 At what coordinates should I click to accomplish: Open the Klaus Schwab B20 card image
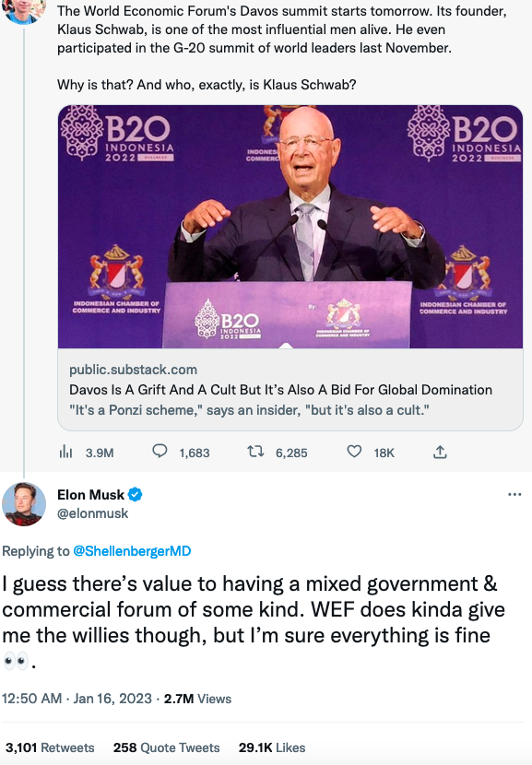(290, 227)
